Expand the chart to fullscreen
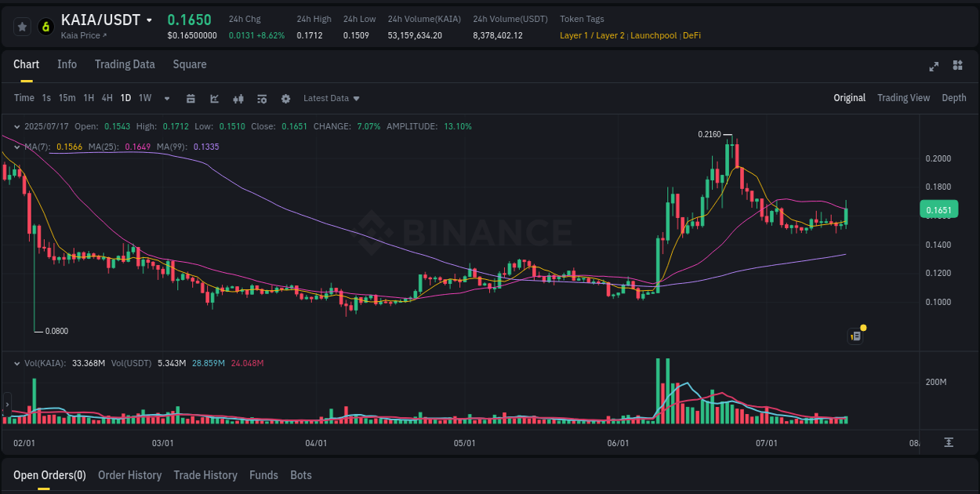Screen dimensions: 980x494 (x=933, y=67)
